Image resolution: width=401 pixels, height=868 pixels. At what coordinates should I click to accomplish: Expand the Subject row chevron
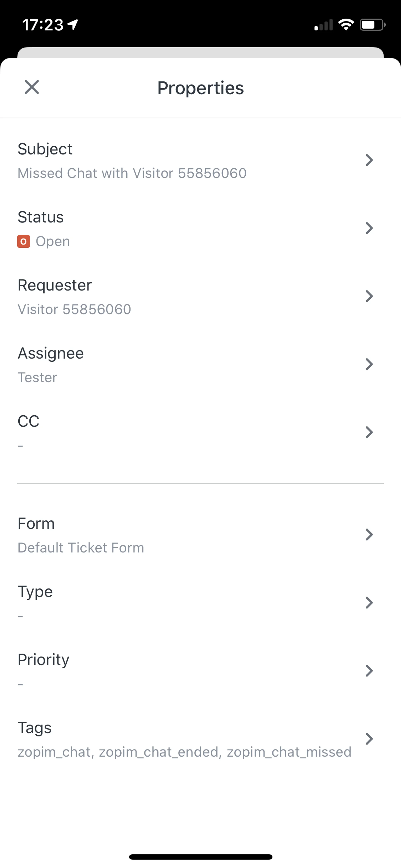[369, 160]
